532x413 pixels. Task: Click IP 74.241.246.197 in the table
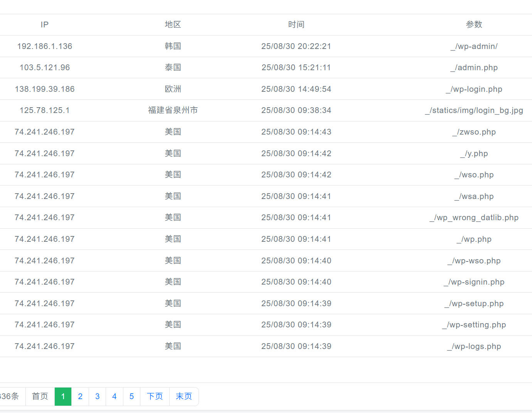[x=44, y=131]
